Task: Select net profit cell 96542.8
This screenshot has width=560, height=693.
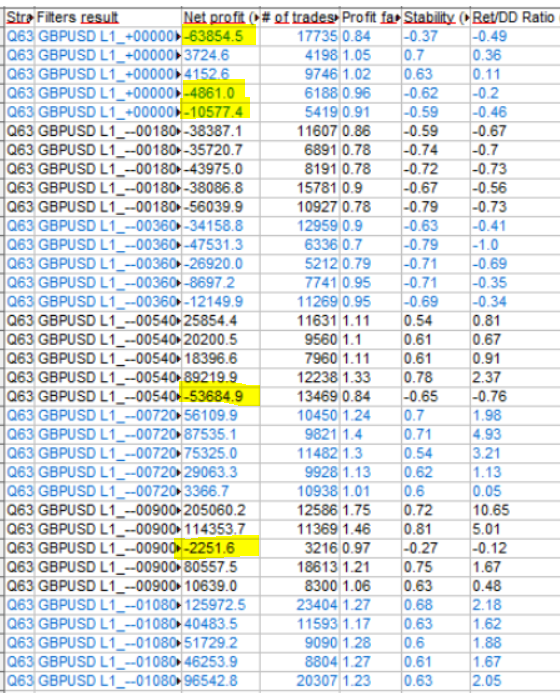Action: click(220, 681)
